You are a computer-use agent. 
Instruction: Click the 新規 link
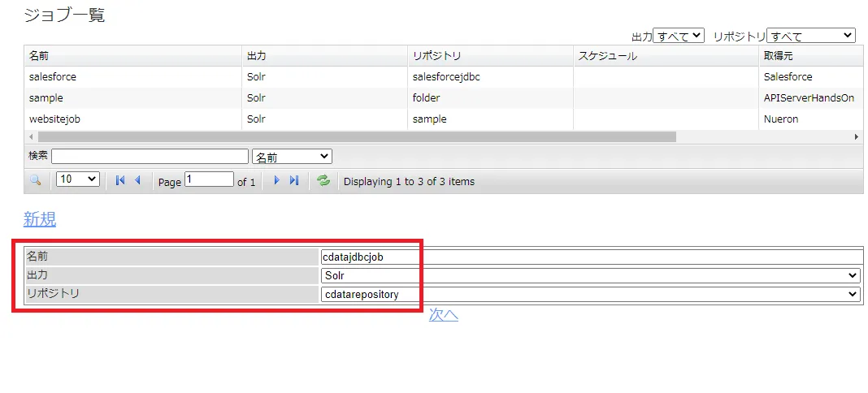40,219
